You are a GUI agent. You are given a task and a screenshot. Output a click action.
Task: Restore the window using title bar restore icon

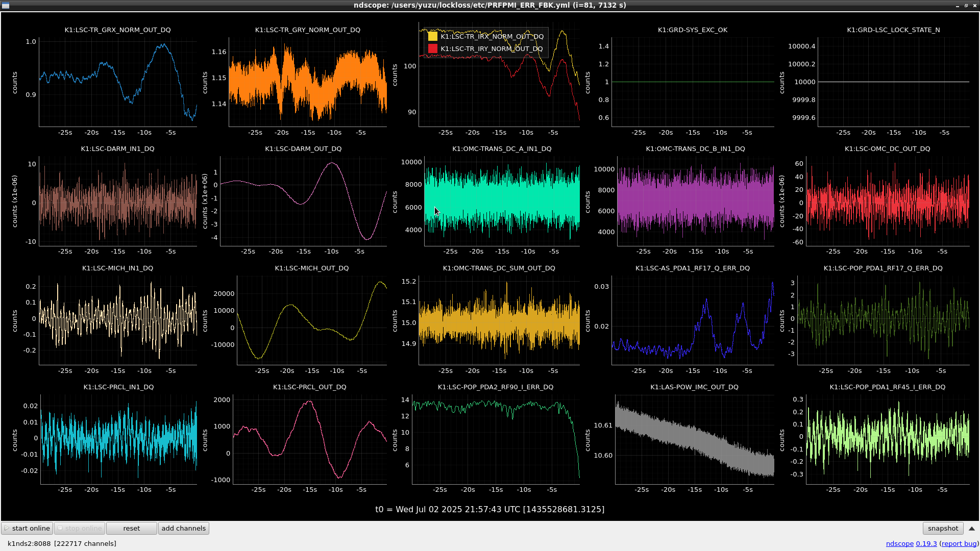pos(966,5)
